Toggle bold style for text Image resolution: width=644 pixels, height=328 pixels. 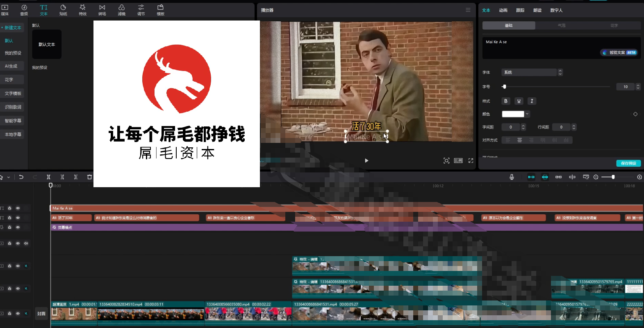click(x=506, y=101)
